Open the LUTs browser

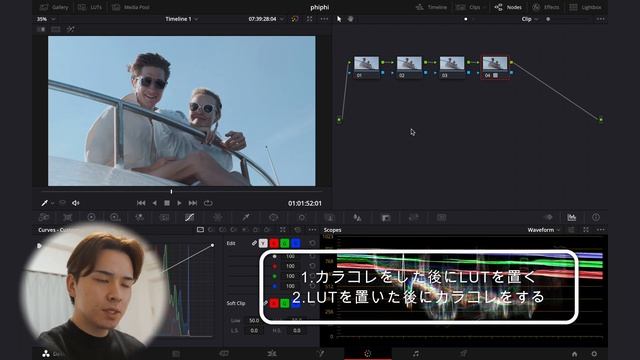coord(90,7)
